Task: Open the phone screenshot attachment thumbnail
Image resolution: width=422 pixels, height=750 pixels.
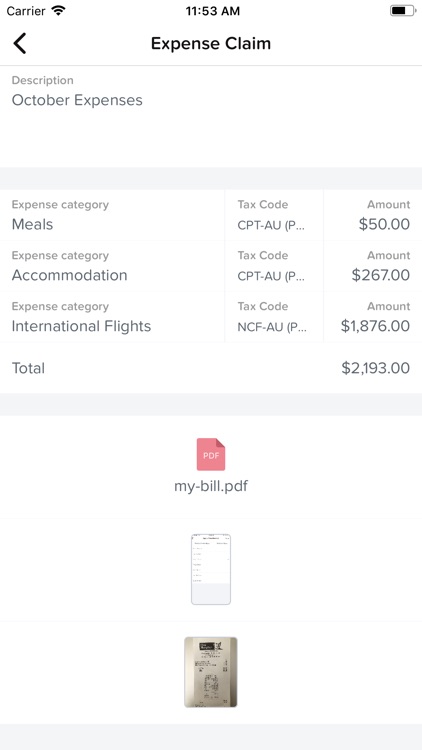Action: [211, 570]
